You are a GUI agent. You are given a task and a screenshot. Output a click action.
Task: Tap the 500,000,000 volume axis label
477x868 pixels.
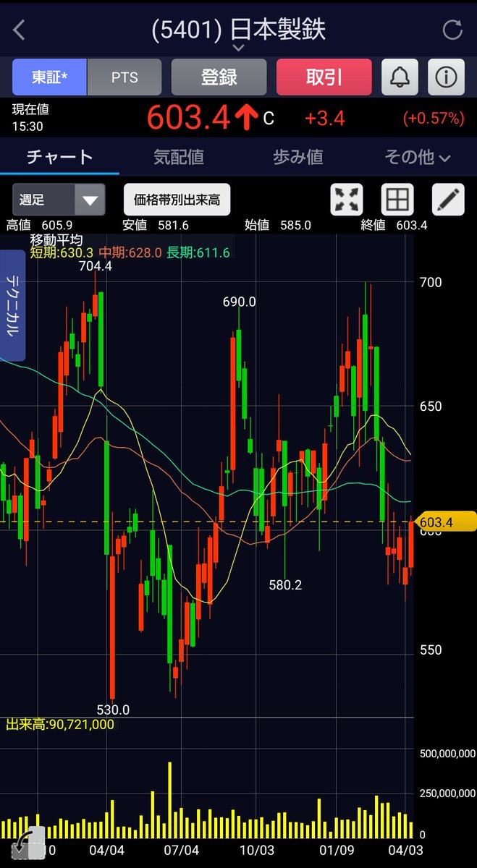pos(447,754)
